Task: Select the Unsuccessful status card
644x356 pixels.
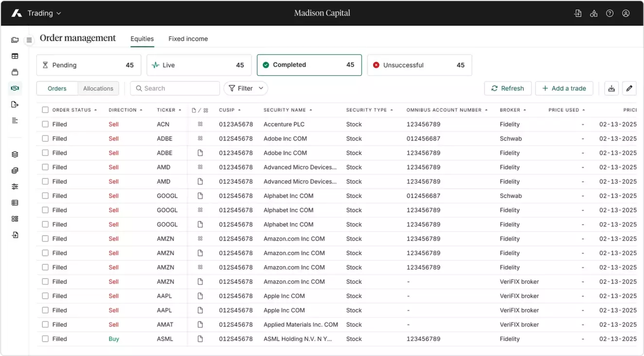Action: 419,65
